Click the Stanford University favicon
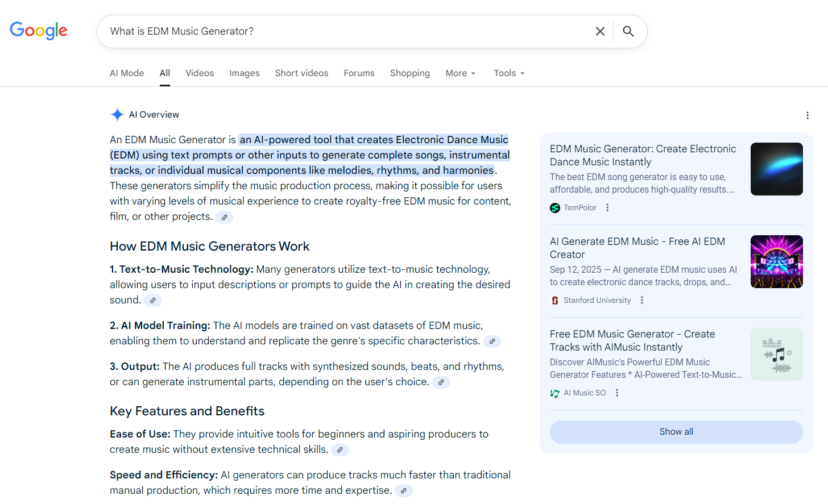 pyautogui.click(x=554, y=300)
